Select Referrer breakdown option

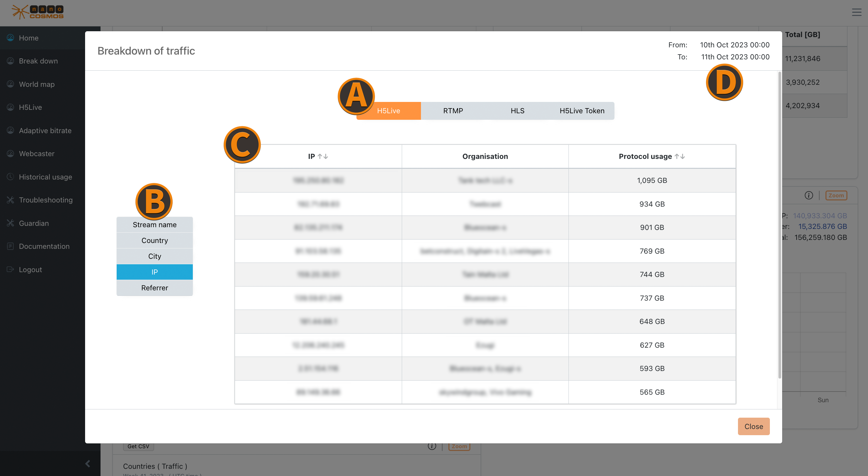tap(155, 288)
